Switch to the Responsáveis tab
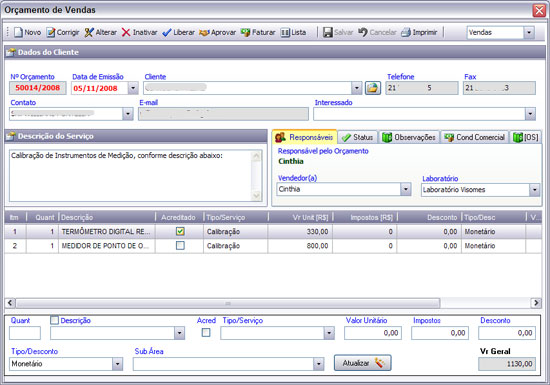Screen dimensions: 550x385 tap(304, 137)
